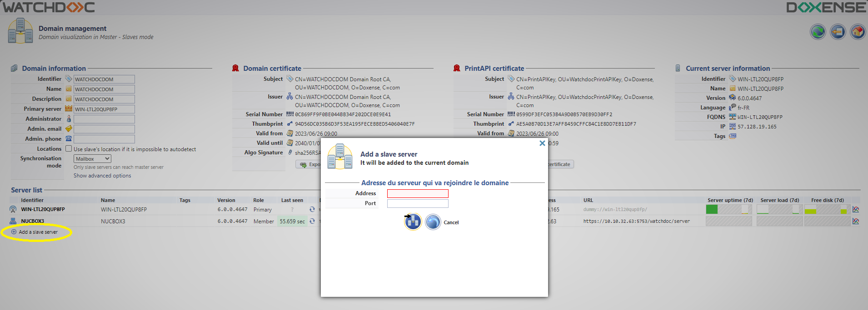Toggle the Use slave's location checkbox
The height and width of the screenshot is (310, 868).
pos(69,148)
